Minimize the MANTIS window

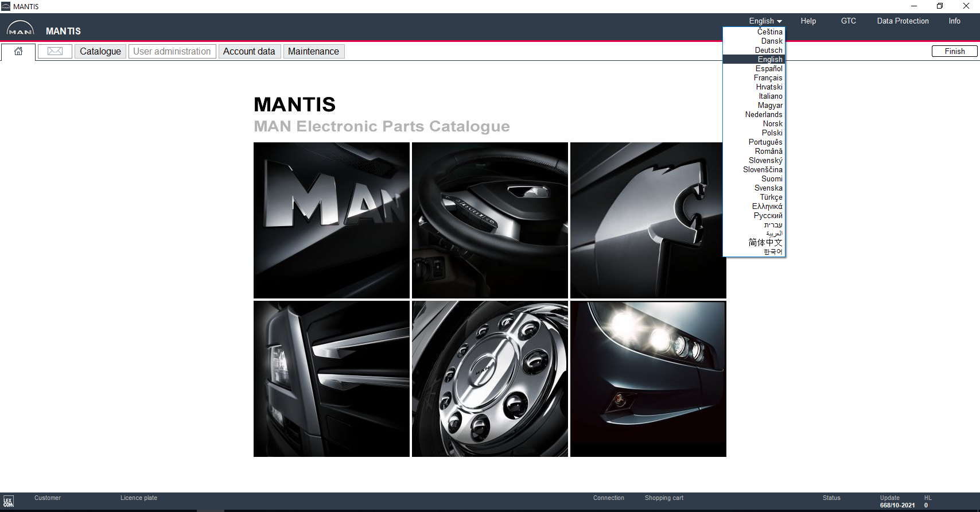tap(914, 6)
